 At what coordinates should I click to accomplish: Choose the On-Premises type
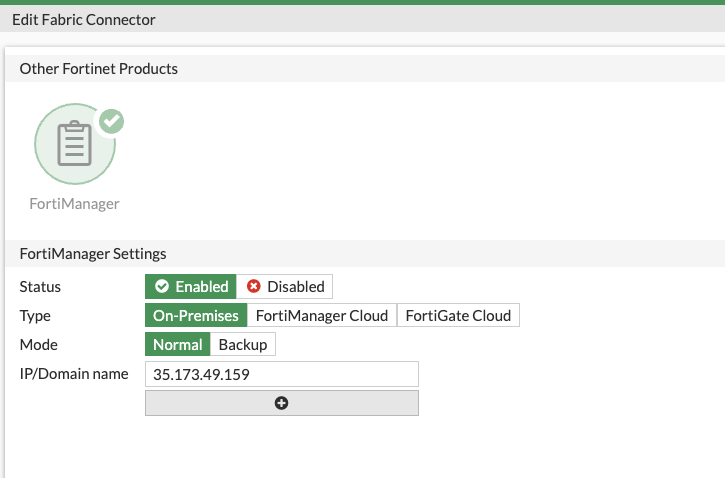coord(196,315)
